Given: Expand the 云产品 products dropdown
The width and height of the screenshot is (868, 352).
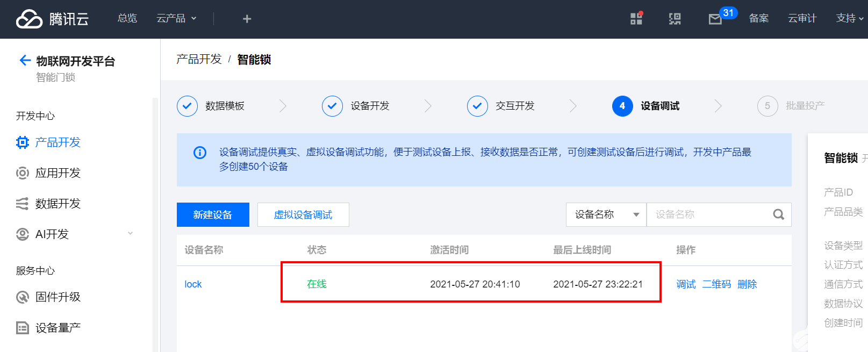Looking at the screenshot, I should point(176,18).
